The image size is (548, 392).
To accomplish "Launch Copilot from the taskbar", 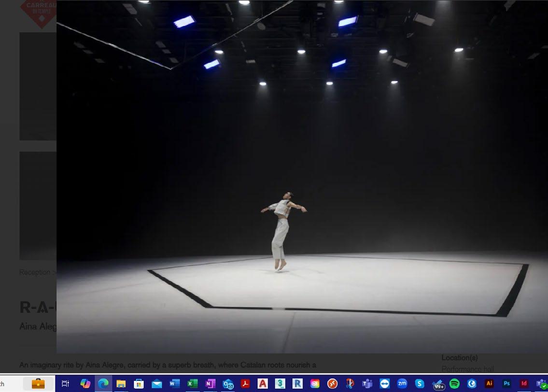I will pyautogui.click(x=85, y=384).
